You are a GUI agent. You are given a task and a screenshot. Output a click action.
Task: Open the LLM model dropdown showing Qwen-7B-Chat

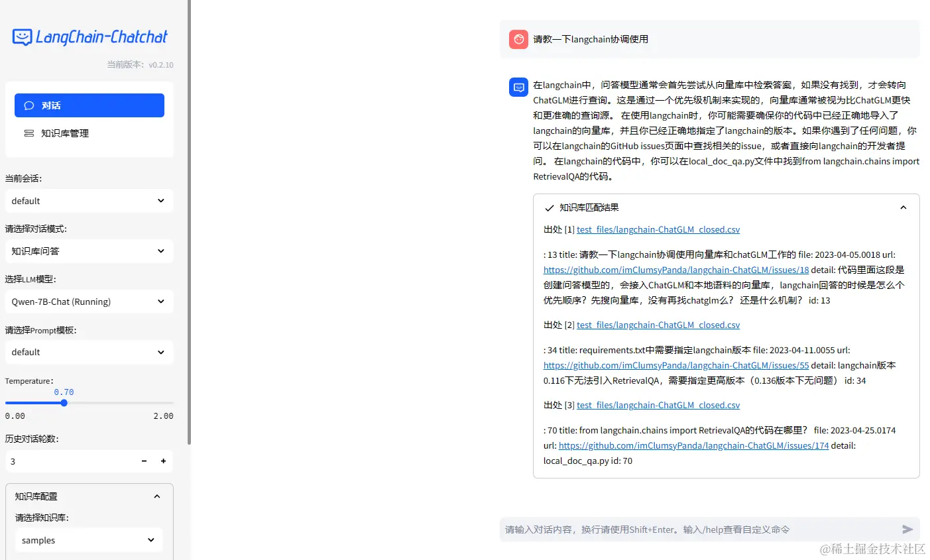pos(89,302)
